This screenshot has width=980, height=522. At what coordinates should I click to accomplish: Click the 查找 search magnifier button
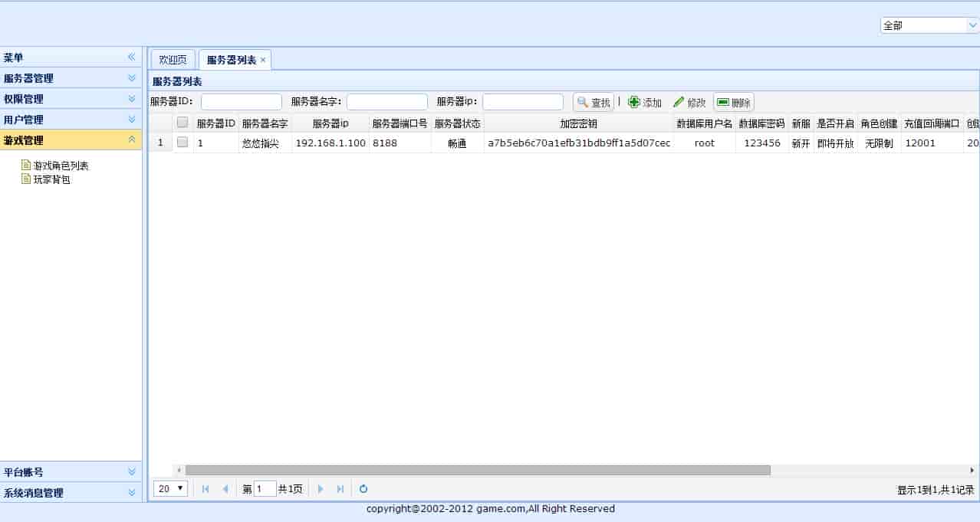click(593, 102)
